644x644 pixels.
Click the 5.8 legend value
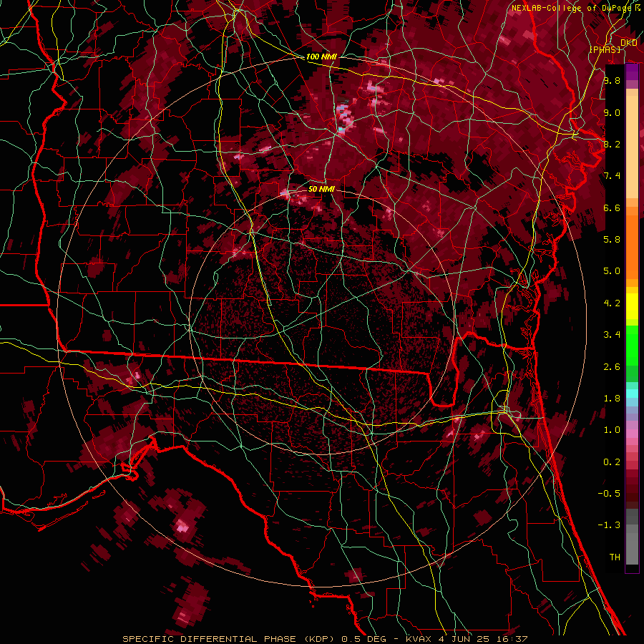(612, 240)
